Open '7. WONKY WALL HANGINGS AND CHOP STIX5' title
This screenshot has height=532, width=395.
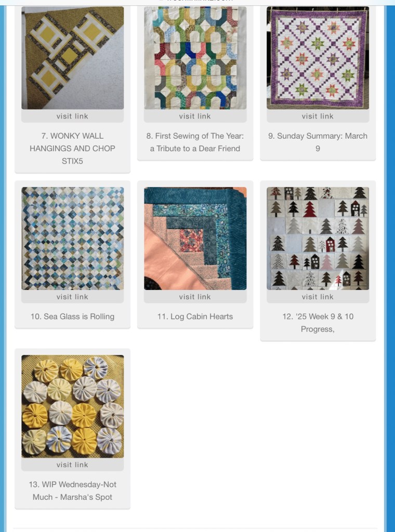pos(73,148)
